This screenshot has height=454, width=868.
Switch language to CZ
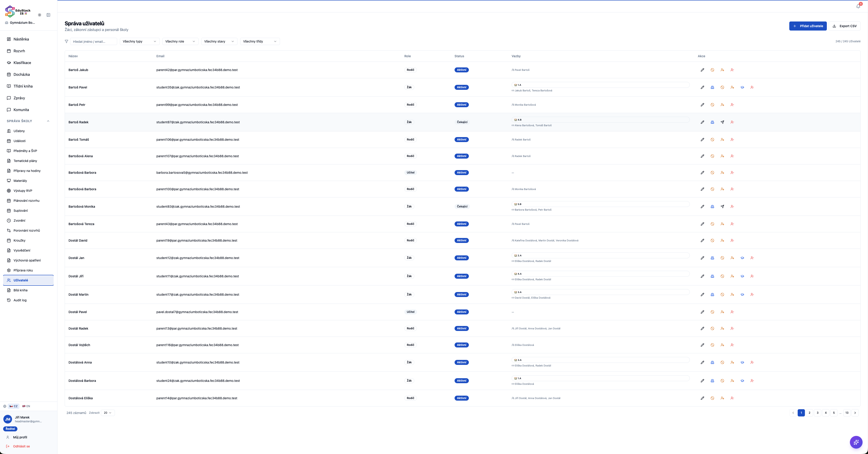pos(14,406)
